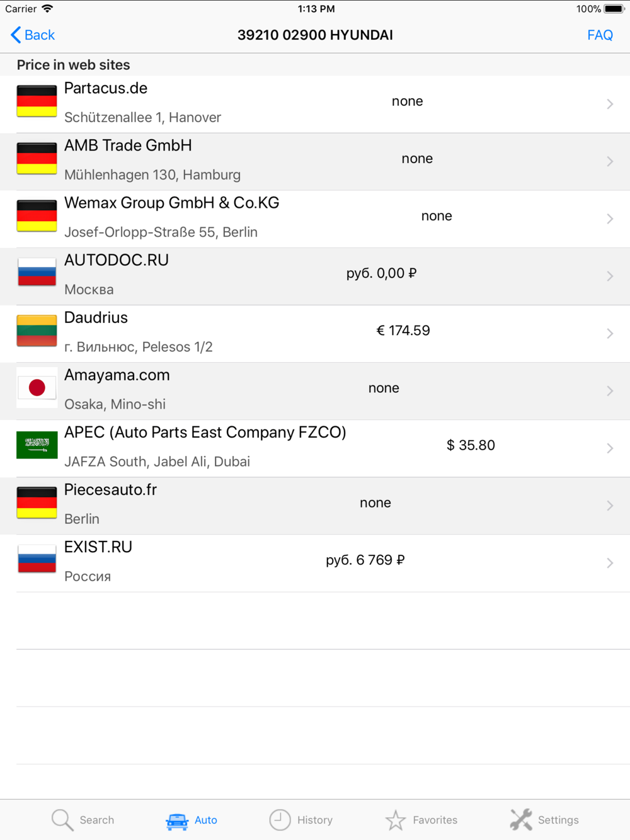
Task: Tap the blue car Auto icon
Action: pyautogui.click(x=177, y=820)
